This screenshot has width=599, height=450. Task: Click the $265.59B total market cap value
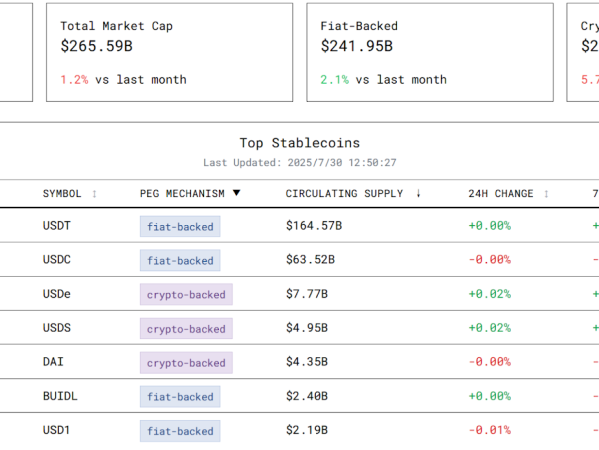pos(97,46)
